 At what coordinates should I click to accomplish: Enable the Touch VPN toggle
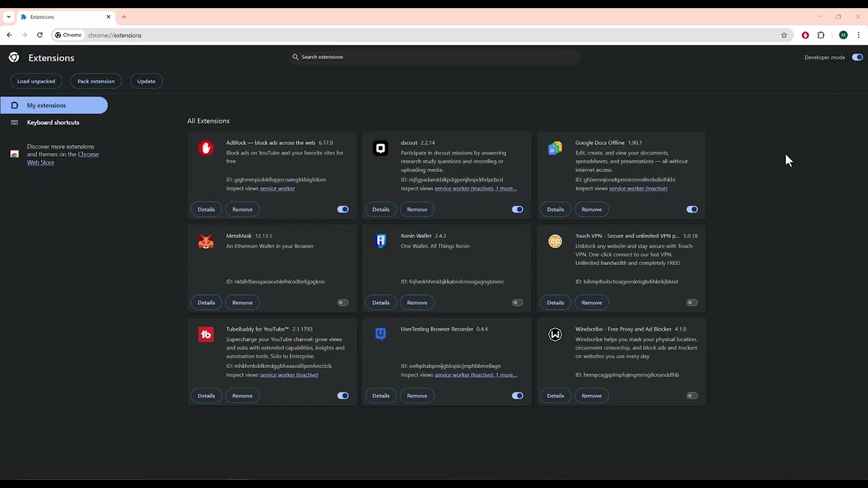point(692,303)
